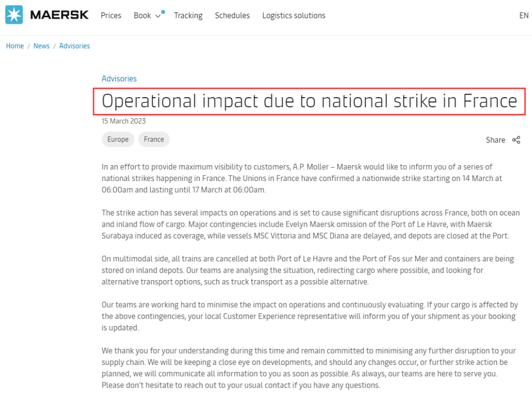Select the Europe tag chip
Screen dimensions: 532x396
tap(118, 139)
